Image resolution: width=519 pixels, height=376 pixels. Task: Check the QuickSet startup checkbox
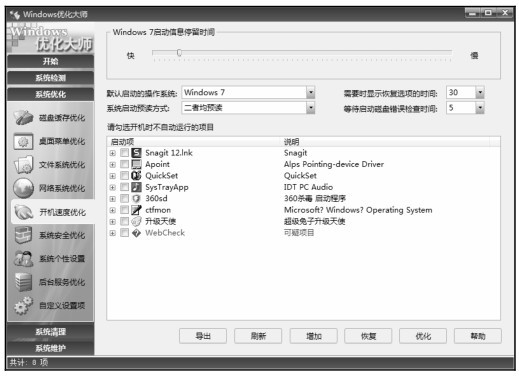click(124, 175)
